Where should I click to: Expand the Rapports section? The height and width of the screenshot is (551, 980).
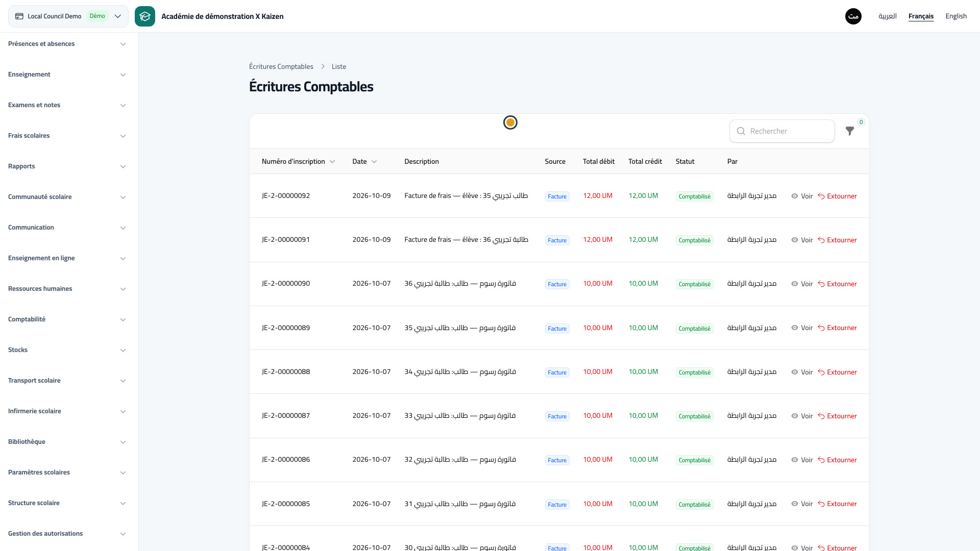click(x=67, y=166)
